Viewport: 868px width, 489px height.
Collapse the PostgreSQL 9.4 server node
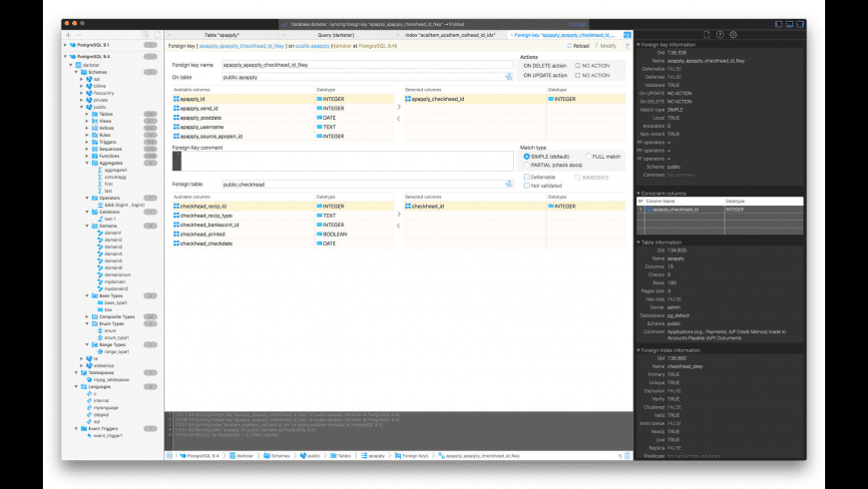(65, 57)
